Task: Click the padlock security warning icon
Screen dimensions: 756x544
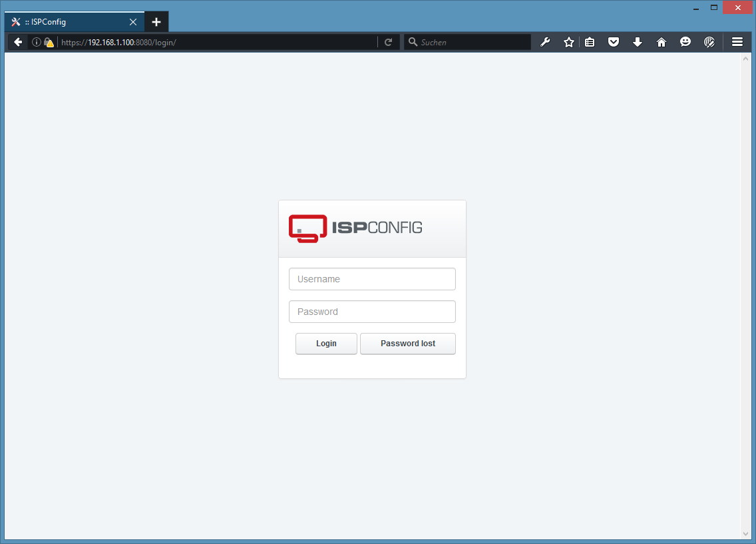Action: pyautogui.click(x=49, y=43)
